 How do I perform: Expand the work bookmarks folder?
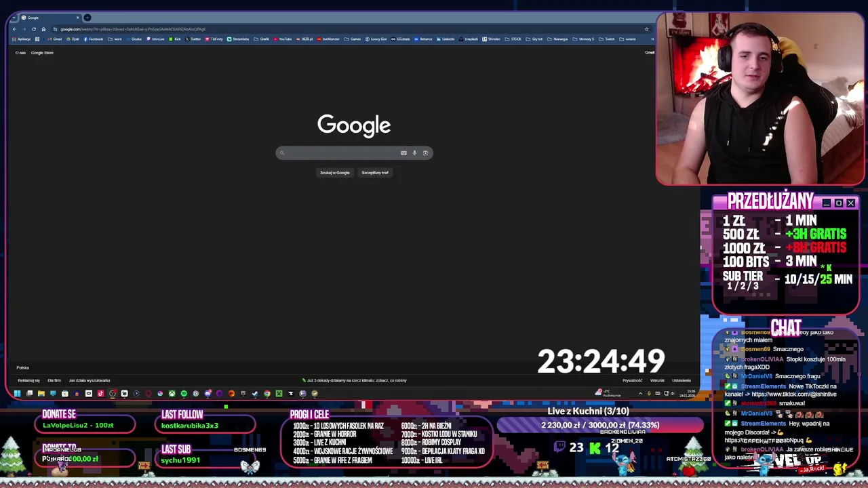115,39
